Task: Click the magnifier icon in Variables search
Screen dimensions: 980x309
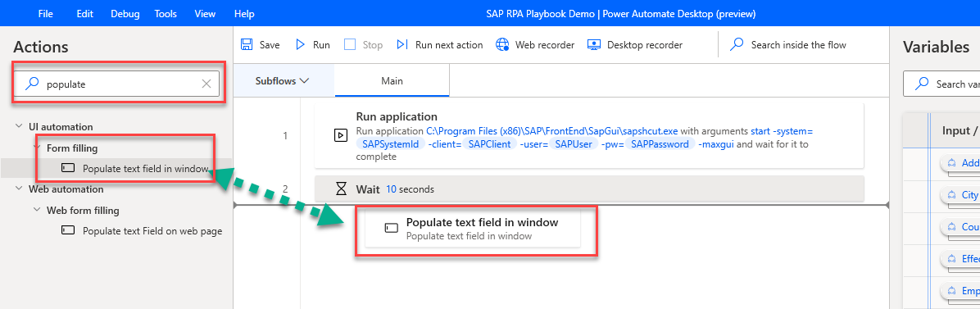Action: point(921,84)
